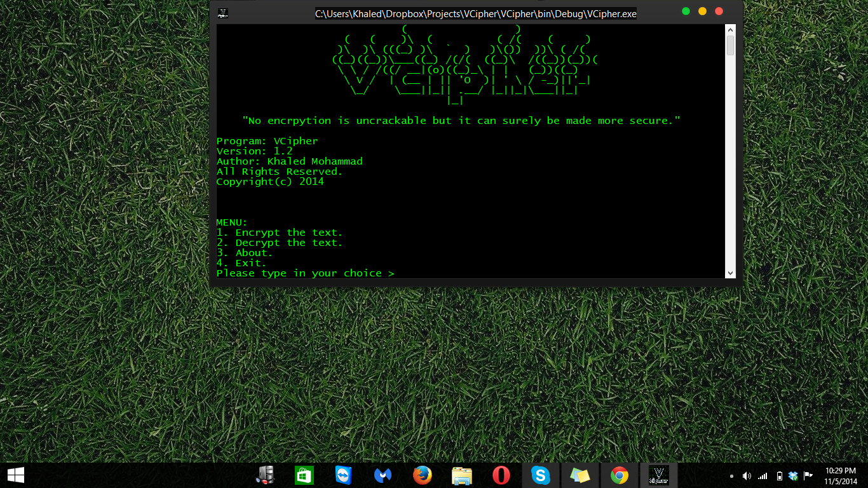Viewport: 868px width, 488px height.
Task: Select the running VCipher taskbar icon
Action: click(x=659, y=475)
